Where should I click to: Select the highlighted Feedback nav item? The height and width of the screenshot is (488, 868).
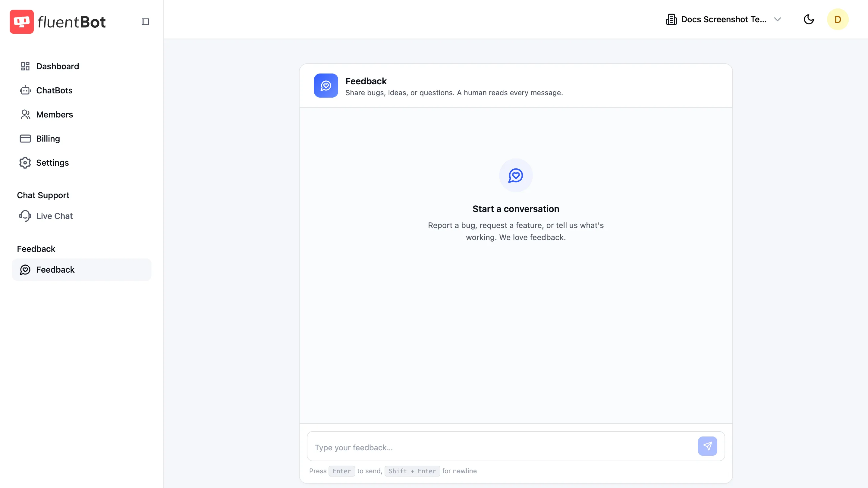coord(82,270)
